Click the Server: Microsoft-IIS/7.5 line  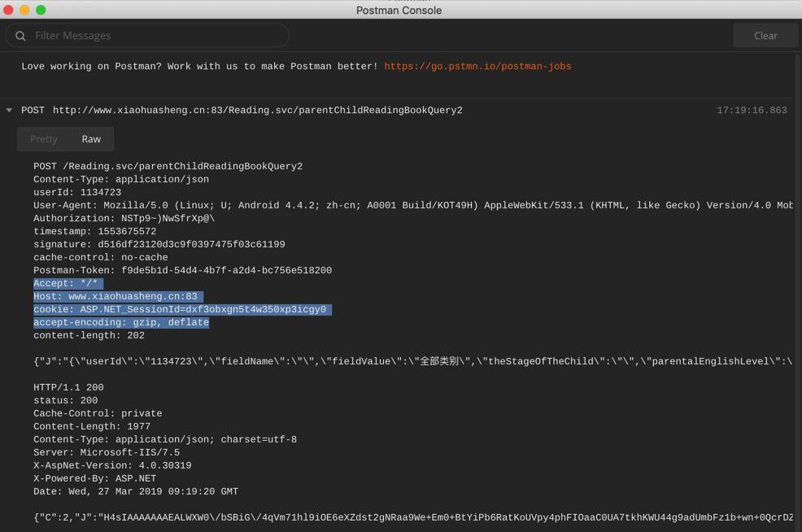(x=107, y=453)
